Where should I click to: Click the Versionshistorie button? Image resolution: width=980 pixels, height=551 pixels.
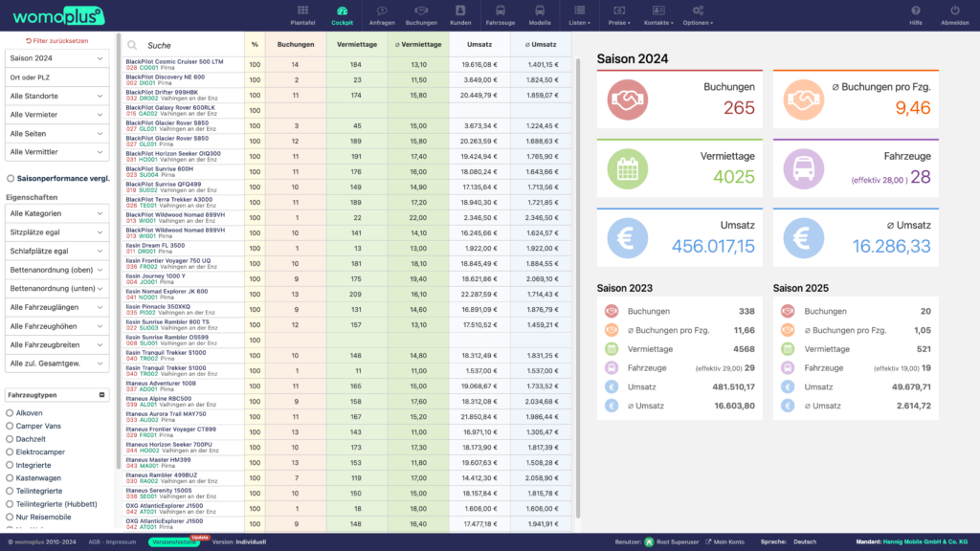point(175,541)
